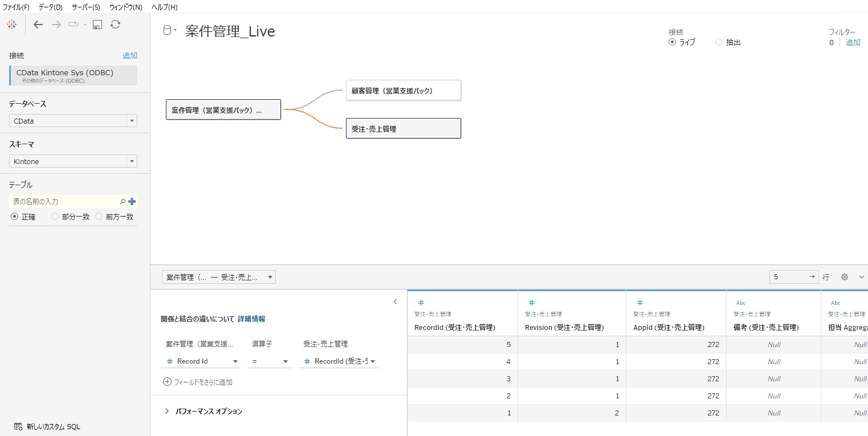
Task: Click the arrow icon in the rows field
Action: 812,277
